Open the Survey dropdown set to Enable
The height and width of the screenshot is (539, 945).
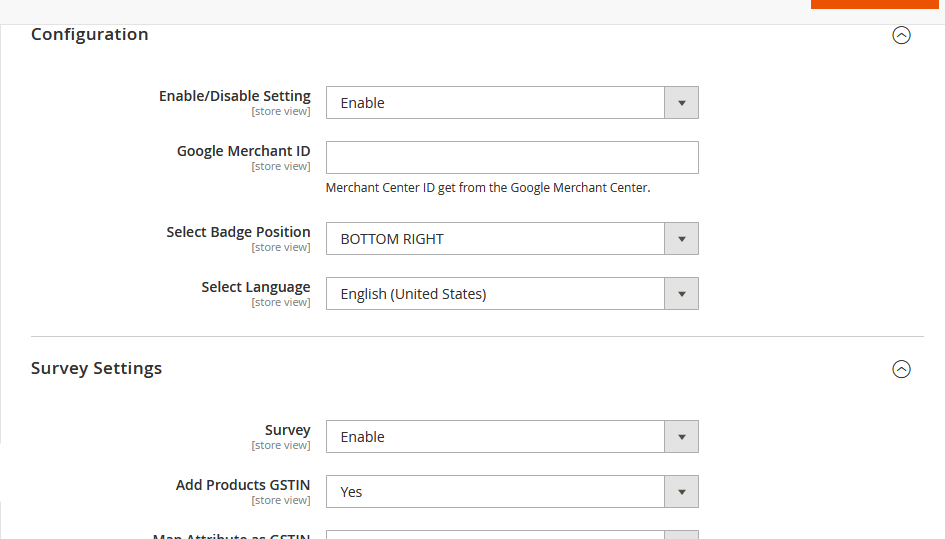495,437
